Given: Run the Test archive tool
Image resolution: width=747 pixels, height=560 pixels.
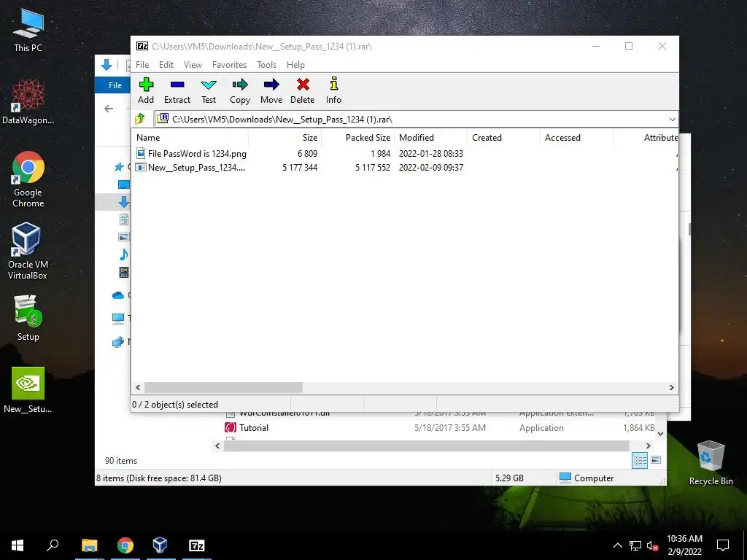Looking at the screenshot, I should tap(208, 90).
